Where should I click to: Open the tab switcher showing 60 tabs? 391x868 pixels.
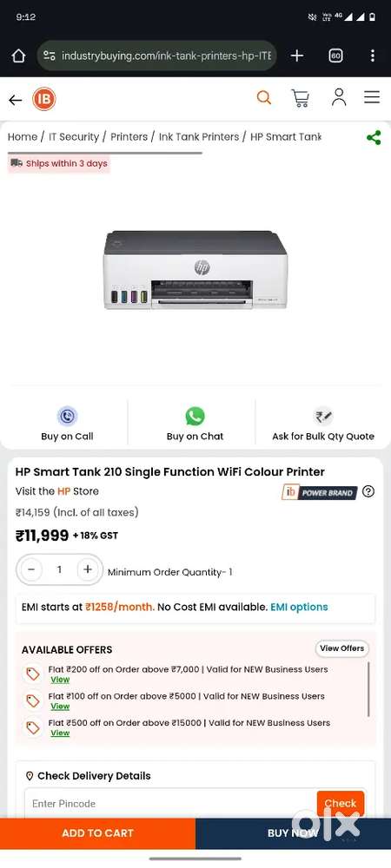tap(335, 56)
